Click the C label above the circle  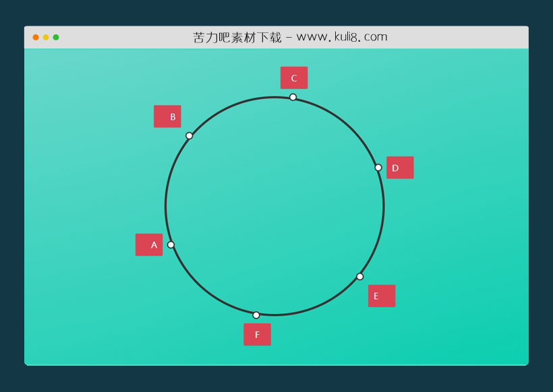[294, 78]
